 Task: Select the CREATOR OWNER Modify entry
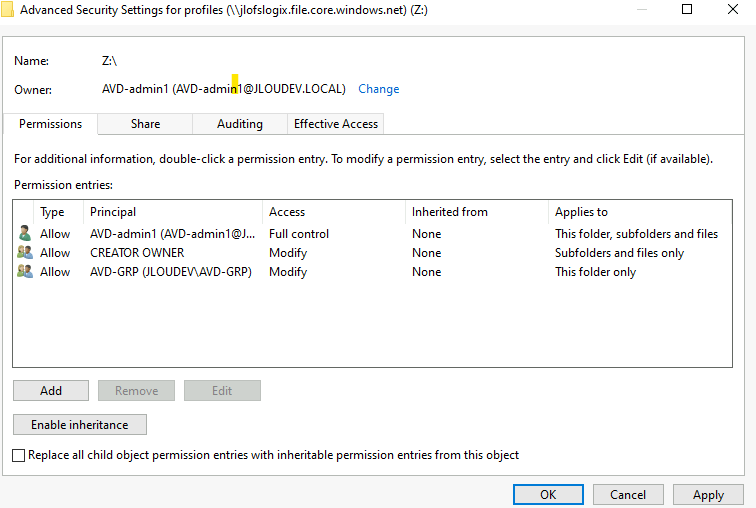(x=372, y=253)
